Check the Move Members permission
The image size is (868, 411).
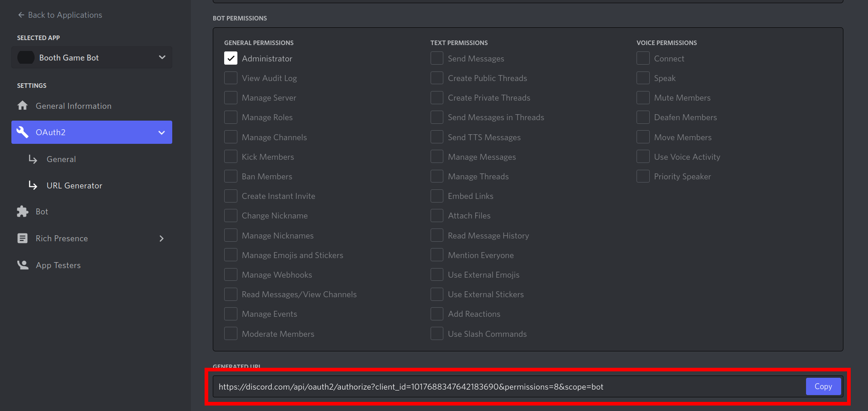(x=643, y=137)
